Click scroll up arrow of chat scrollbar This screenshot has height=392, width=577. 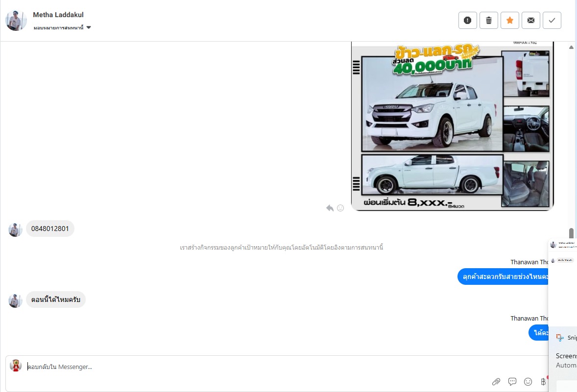coord(571,47)
